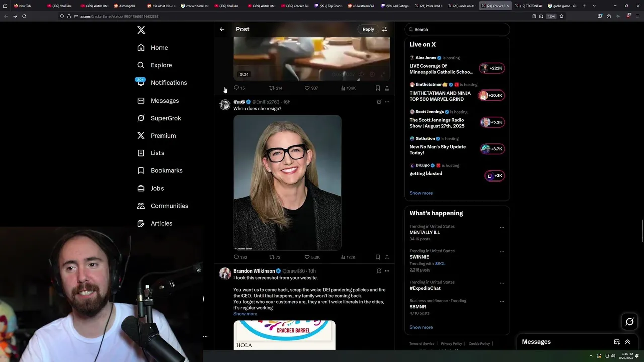Bookmark this page with star icon

tap(561, 16)
